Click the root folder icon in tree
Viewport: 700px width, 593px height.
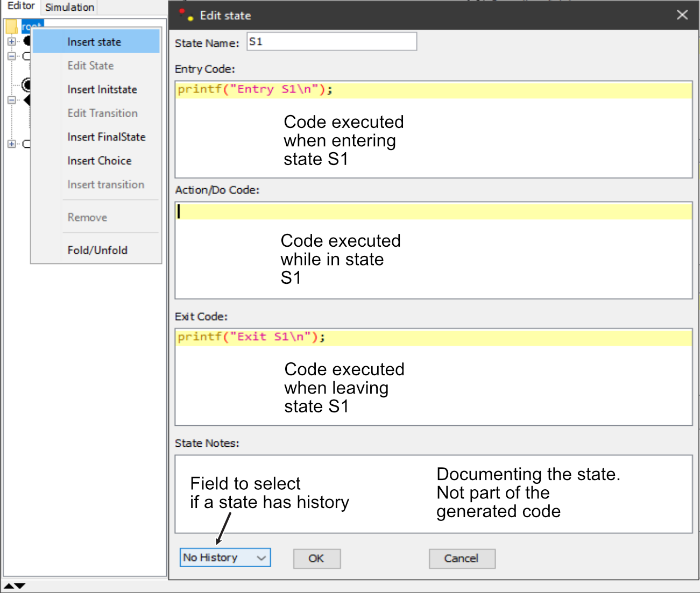12,26
